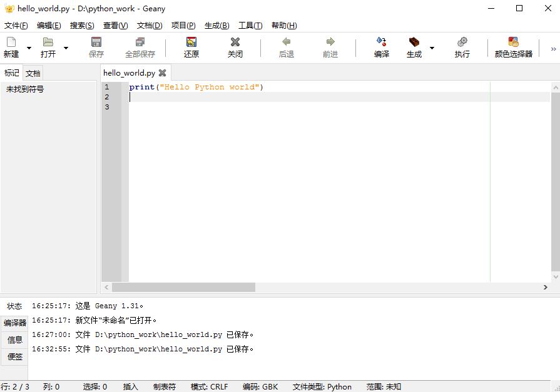Click the Geany app icon in title bar
560x392 pixels.
tap(9, 9)
